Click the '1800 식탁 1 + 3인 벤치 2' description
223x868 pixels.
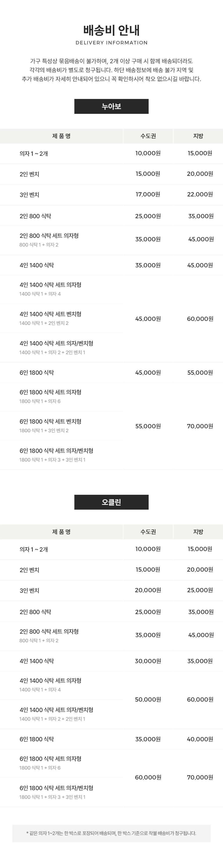tap(44, 431)
